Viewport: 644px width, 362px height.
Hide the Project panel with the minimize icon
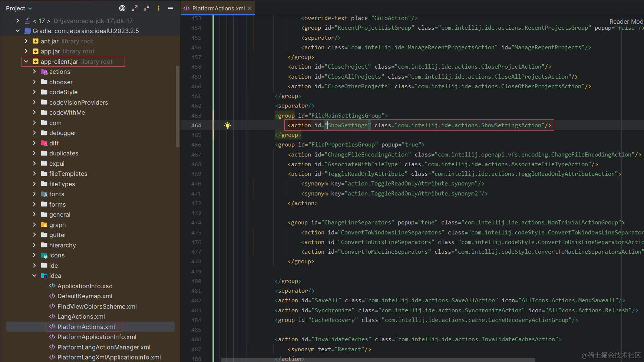[171, 8]
